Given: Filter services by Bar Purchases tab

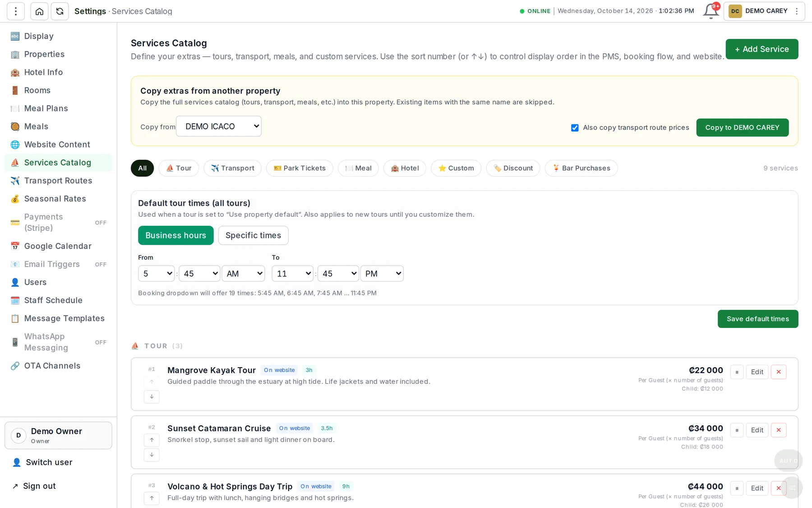Looking at the screenshot, I should coord(581,168).
